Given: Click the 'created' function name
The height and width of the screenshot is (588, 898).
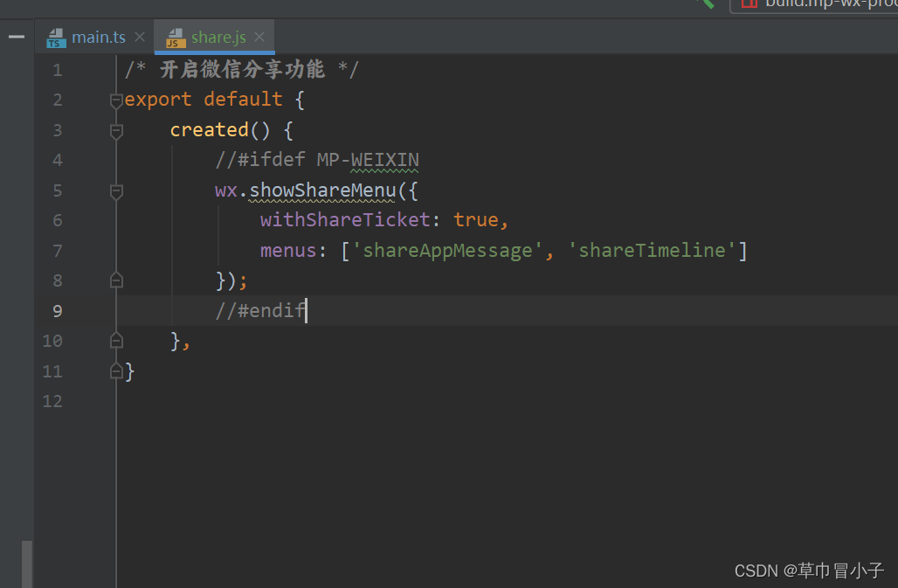Looking at the screenshot, I should tap(209, 129).
